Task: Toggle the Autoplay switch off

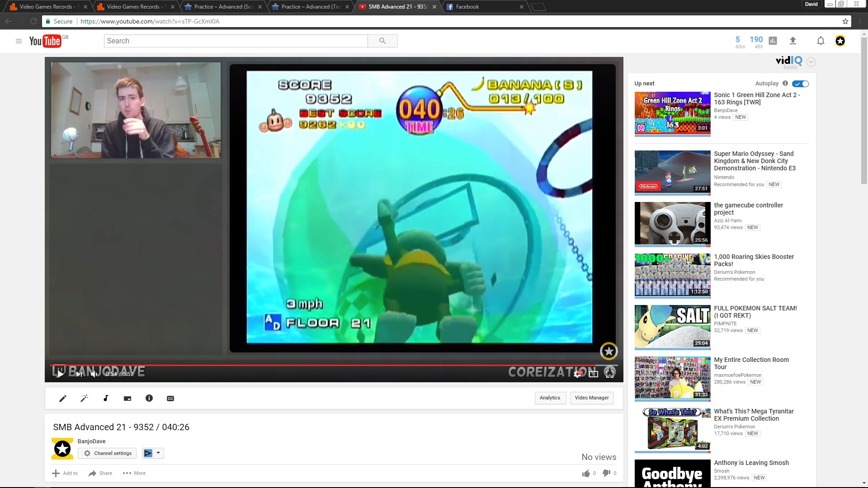Action: (x=800, y=84)
